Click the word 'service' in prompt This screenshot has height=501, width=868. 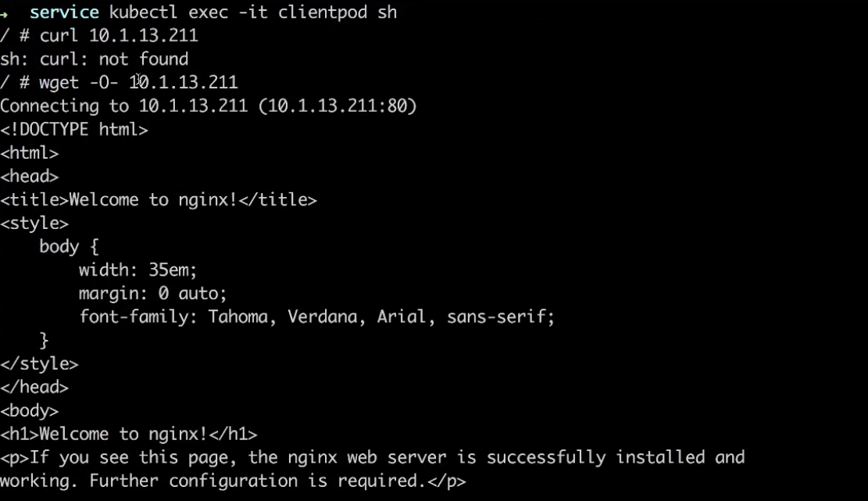(x=64, y=13)
